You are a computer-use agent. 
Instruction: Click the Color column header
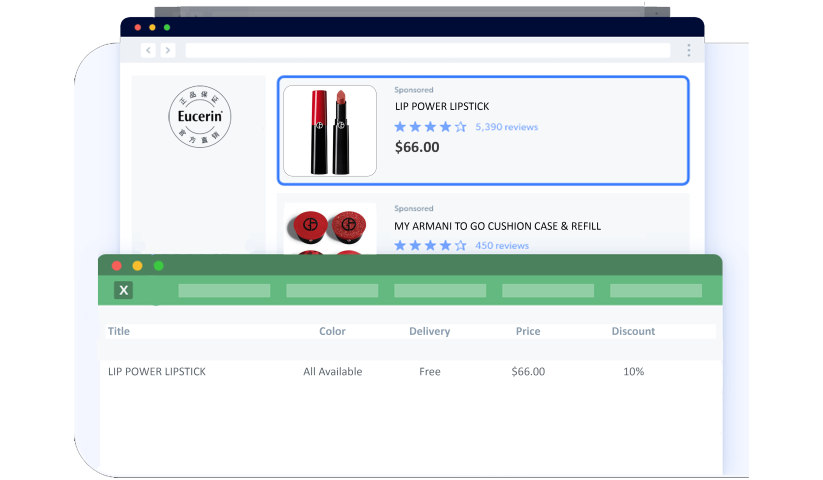pyautogui.click(x=332, y=331)
